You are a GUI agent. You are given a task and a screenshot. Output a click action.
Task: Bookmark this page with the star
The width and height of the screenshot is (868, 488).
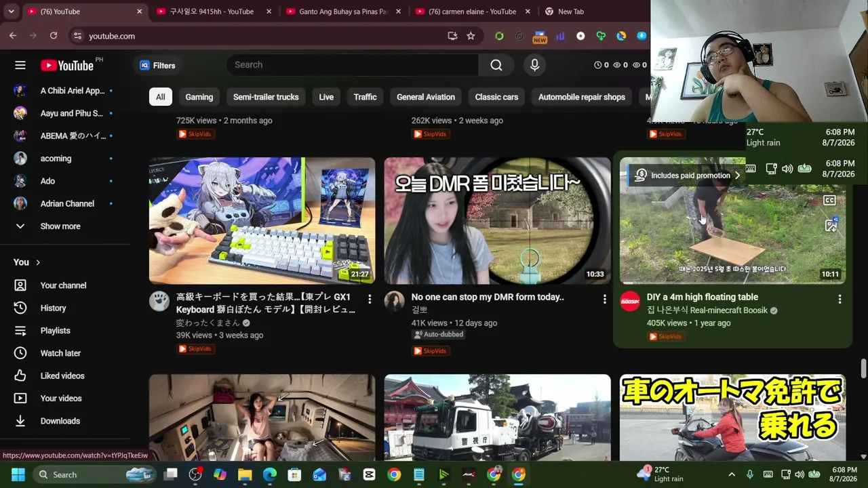[x=471, y=36]
